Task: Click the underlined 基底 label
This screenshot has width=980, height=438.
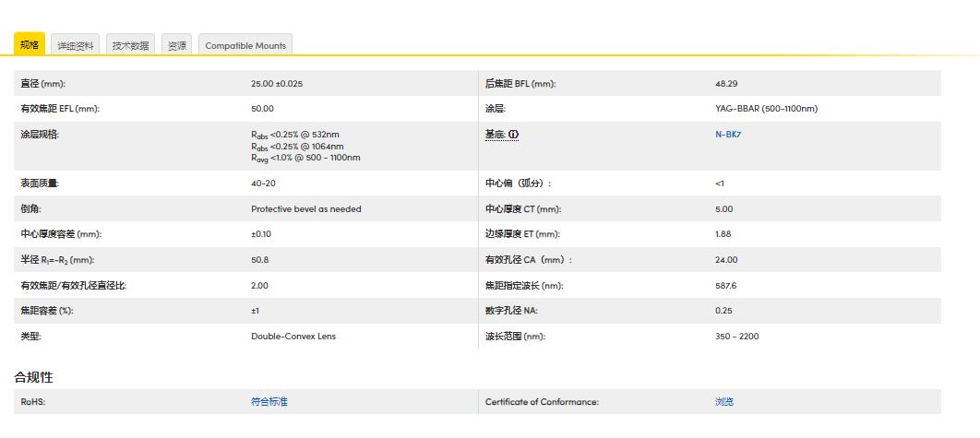Action: coord(495,135)
